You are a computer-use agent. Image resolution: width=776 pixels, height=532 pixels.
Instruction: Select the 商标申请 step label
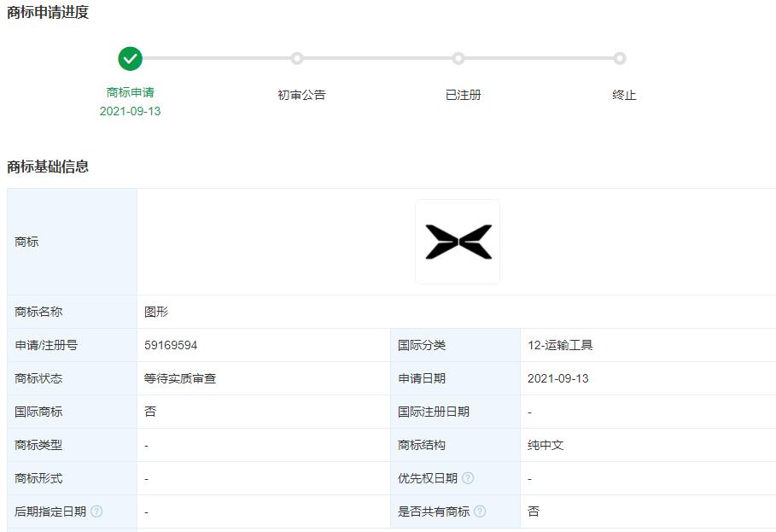pos(130,95)
